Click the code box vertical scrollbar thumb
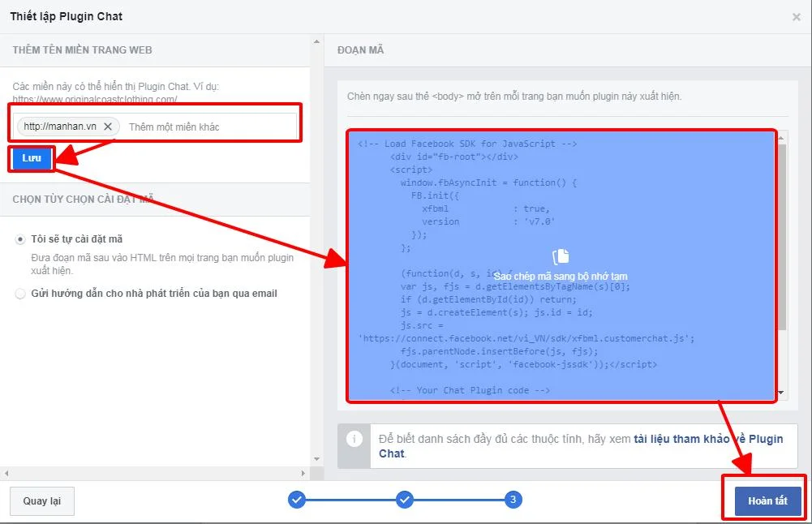The width and height of the screenshot is (812, 524). 781,236
